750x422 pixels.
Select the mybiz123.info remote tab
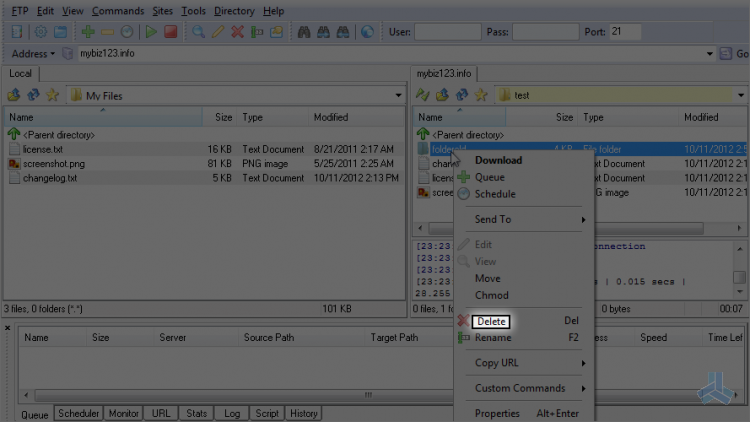pyautogui.click(x=443, y=74)
